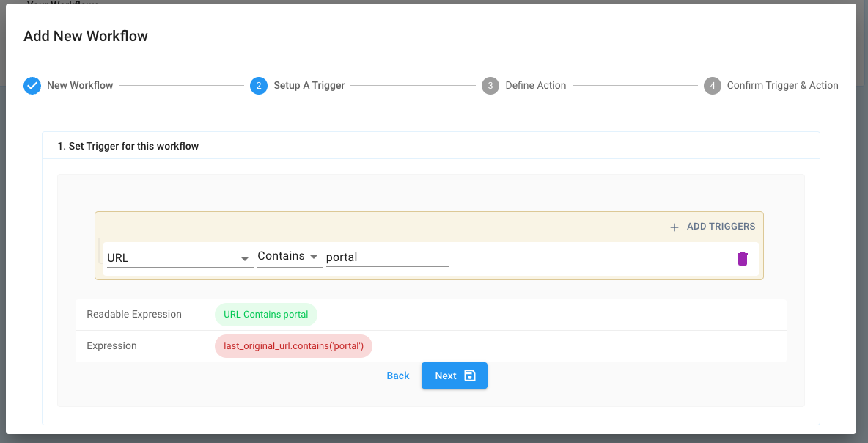Viewport: 868px width, 443px height.
Task: Delete the URL trigger with trash icon
Action: pyautogui.click(x=743, y=258)
